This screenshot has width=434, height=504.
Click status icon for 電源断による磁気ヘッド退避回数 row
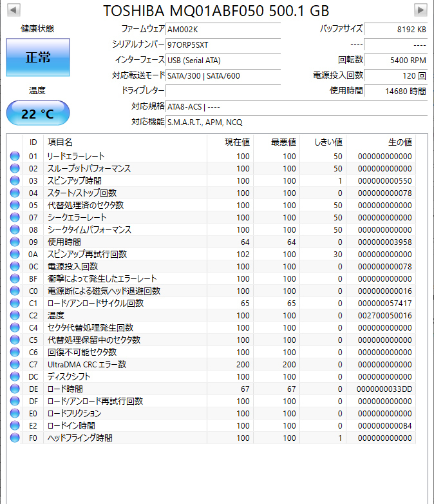(x=15, y=291)
